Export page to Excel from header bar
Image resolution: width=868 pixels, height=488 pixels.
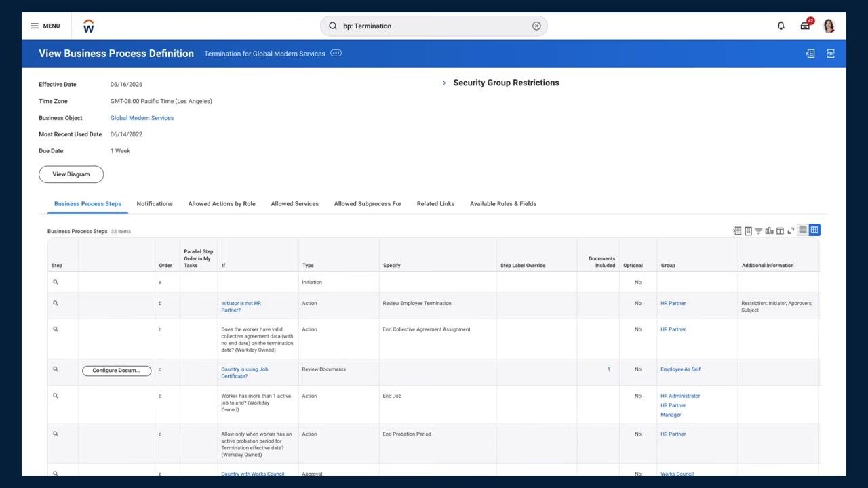tap(810, 54)
